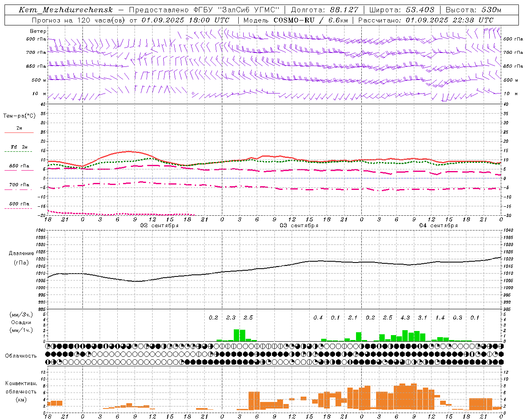
Task: Select the 'Прогноз на 120 часа(ов)' forecast line
Action: pyautogui.click(x=79, y=20)
